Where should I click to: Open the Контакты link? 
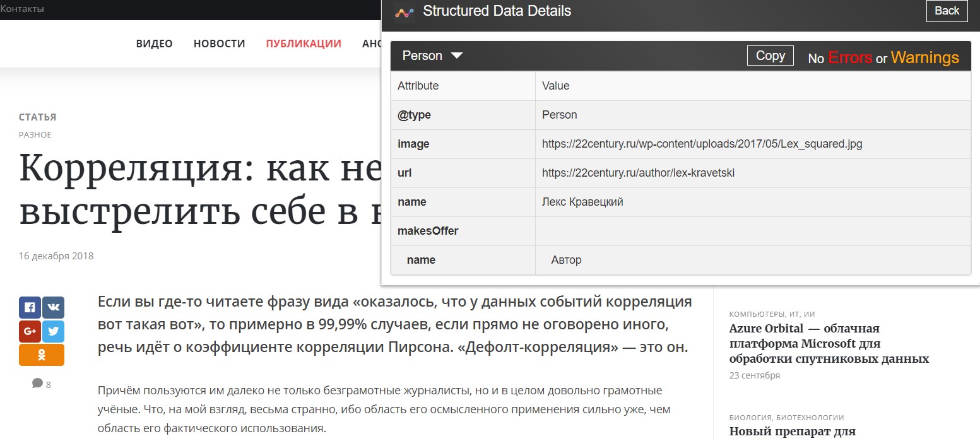[x=23, y=9]
